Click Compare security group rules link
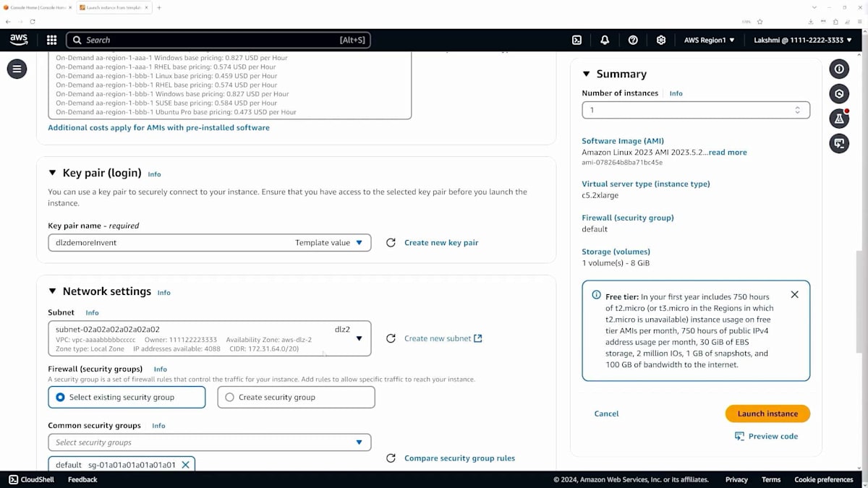This screenshot has height=488, width=868. click(459, 458)
